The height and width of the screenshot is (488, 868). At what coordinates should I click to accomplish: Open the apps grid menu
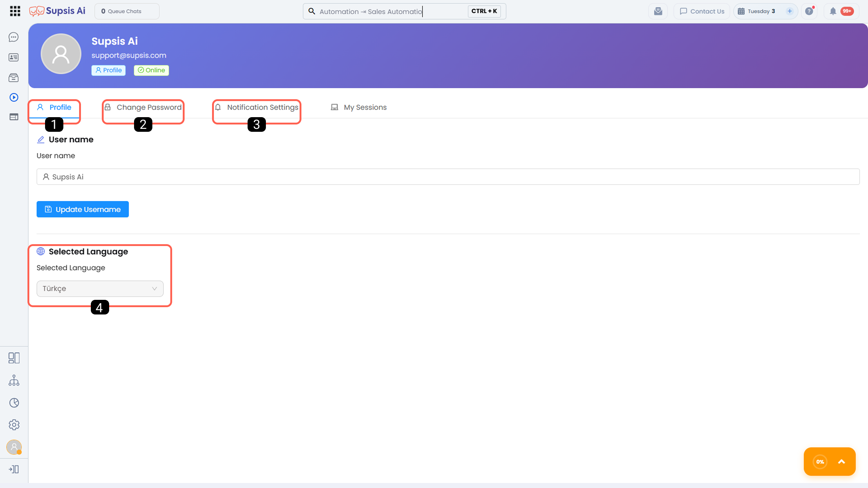[15, 11]
